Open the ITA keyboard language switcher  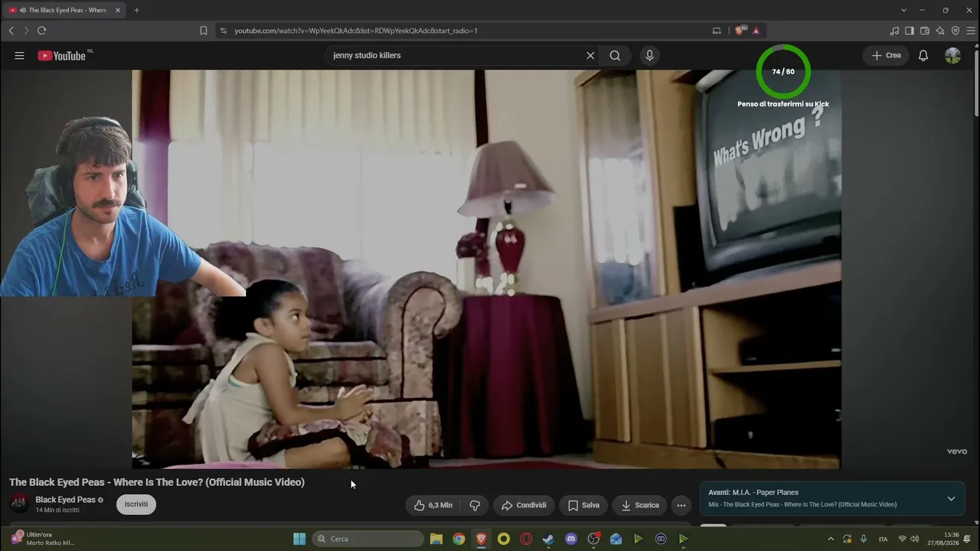pyautogui.click(x=883, y=539)
